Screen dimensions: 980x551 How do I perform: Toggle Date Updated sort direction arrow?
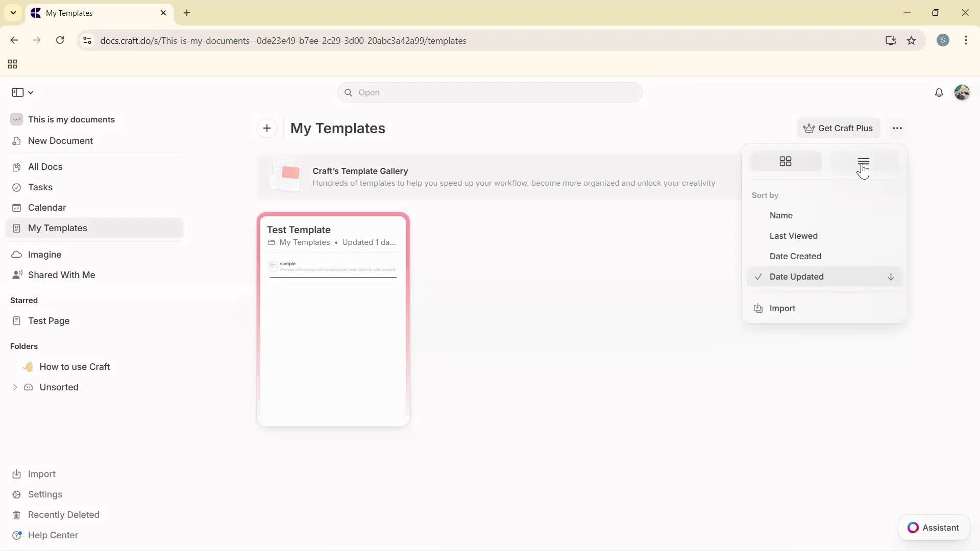[x=891, y=277]
